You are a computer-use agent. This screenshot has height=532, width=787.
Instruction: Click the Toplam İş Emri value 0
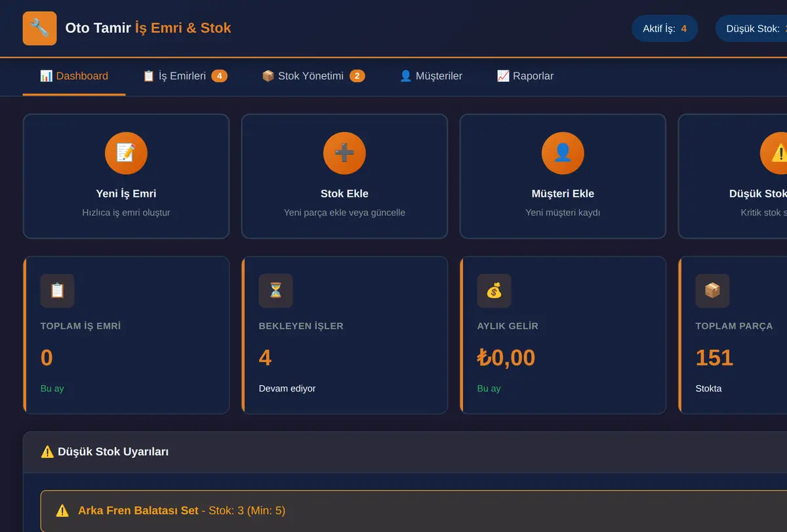[47, 358]
